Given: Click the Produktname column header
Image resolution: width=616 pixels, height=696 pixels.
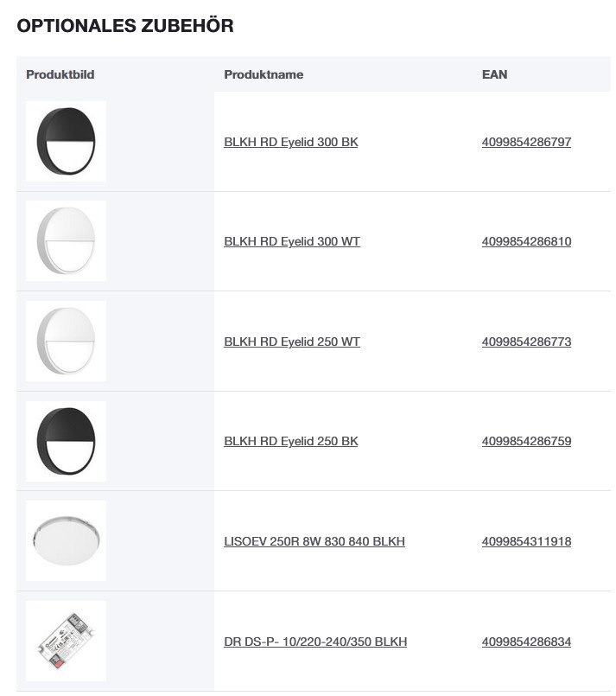Looking at the screenshot, I should (x=264, y=74).
